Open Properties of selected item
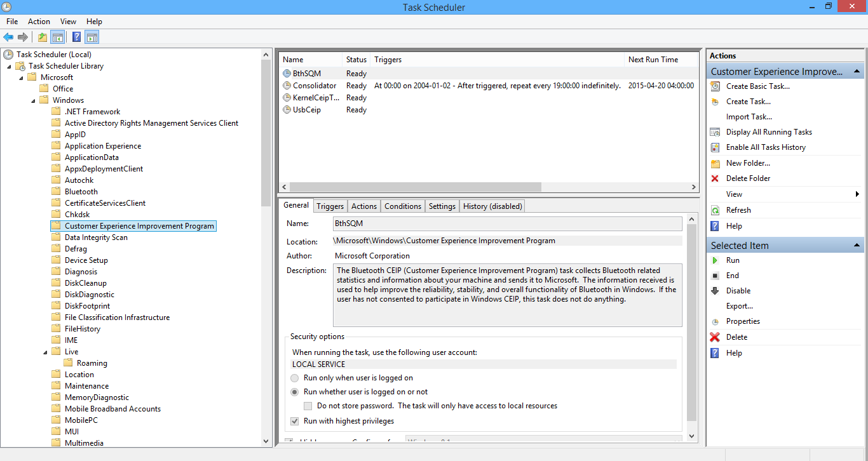868x461 pixels. click(743, 321)
